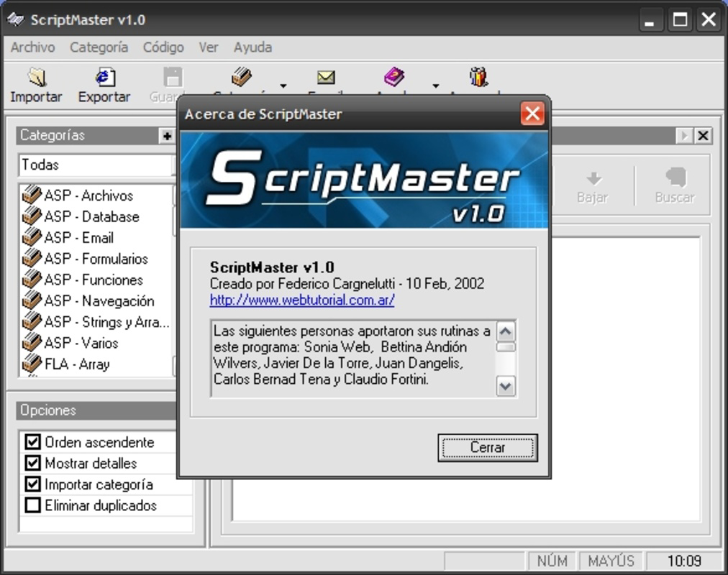Select the Guardar toolbar icon
Screen dimensions: 728x575
click(171, 78)
